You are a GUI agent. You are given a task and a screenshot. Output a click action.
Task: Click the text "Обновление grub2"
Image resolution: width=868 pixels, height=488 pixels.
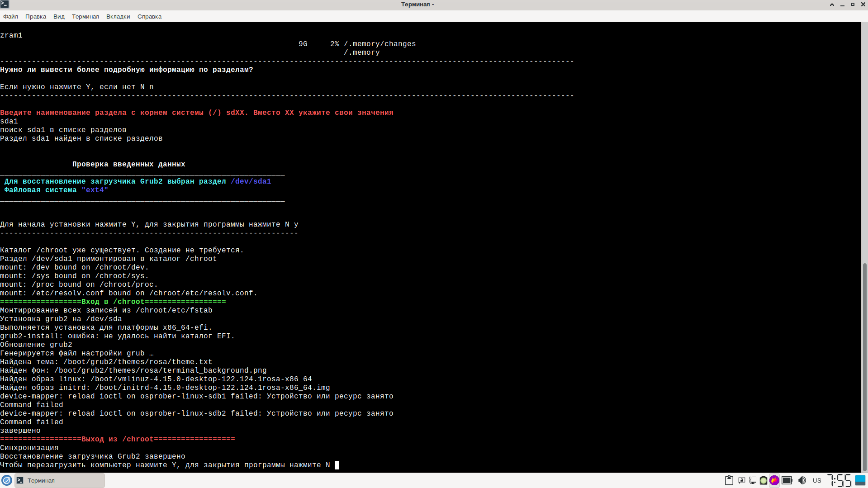36,345
